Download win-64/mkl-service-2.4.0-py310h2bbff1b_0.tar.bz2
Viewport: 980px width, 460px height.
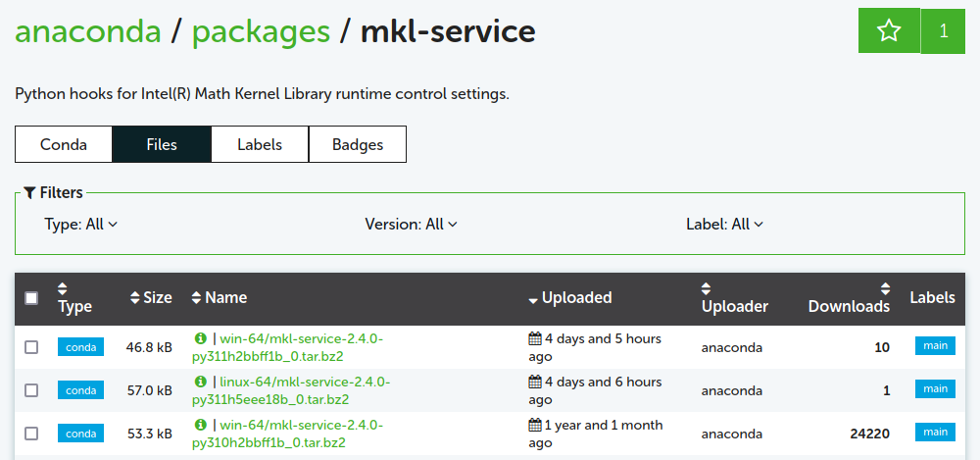[287, 434]
